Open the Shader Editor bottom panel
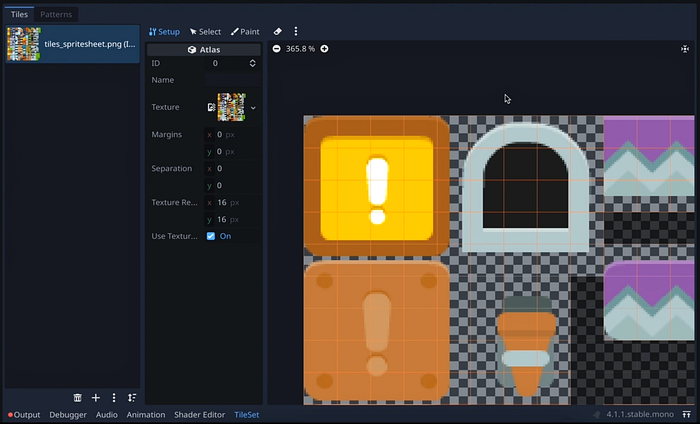The image size is (700, 424). coord(200,414)
